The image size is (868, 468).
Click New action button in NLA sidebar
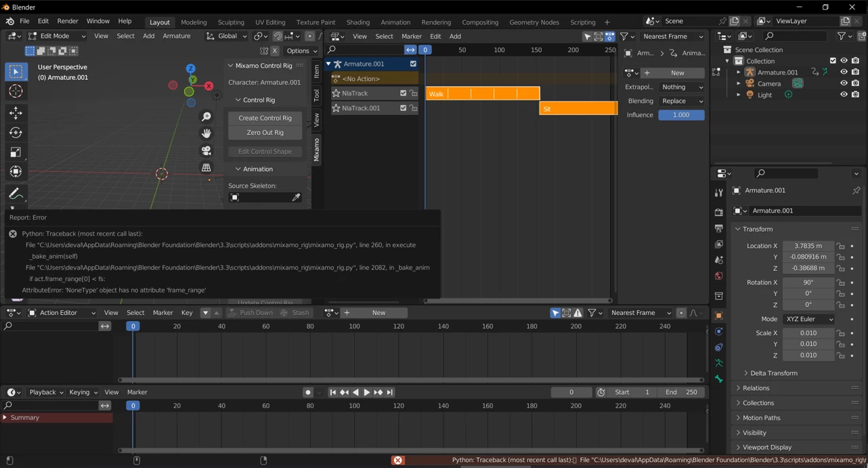[673, 73]
